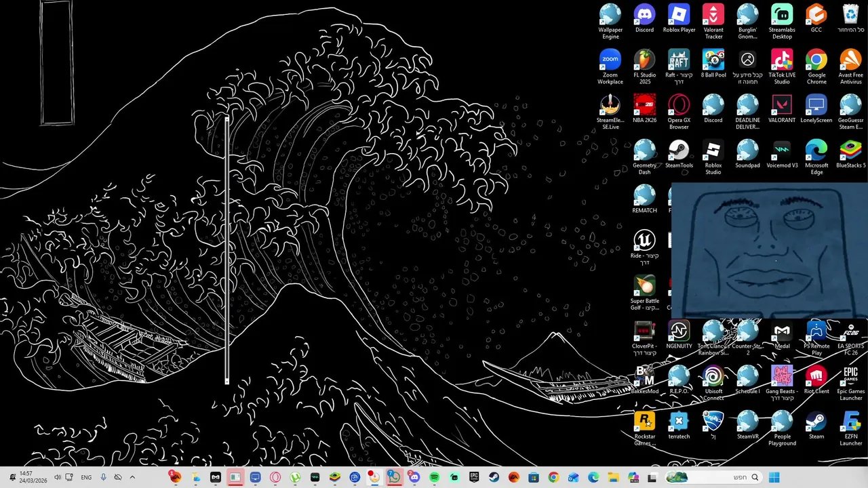Viewport: 868px width, 488px height.
Task: Select the Streamlabs Desktop shortcut on desktop
Action: tap(782, 22)
